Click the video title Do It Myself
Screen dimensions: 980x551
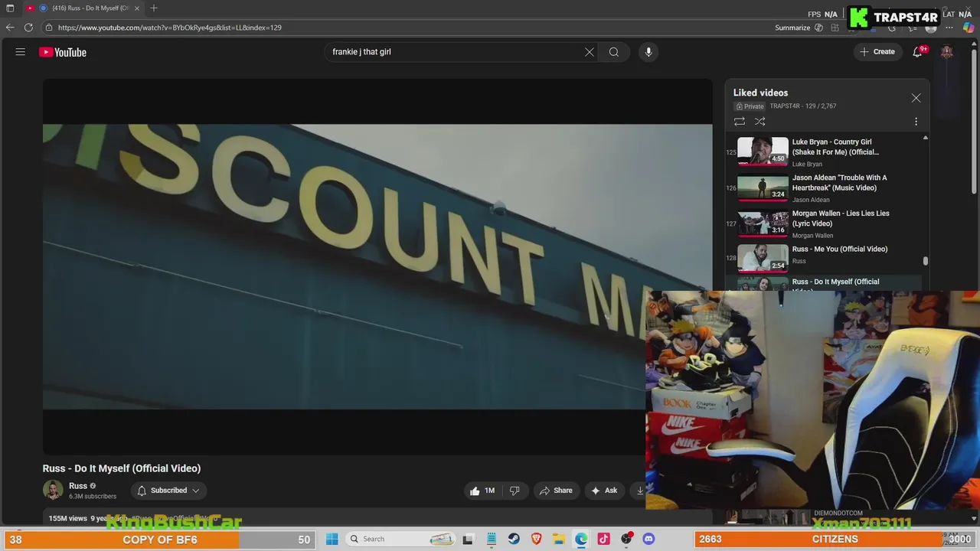coord(122,468)
